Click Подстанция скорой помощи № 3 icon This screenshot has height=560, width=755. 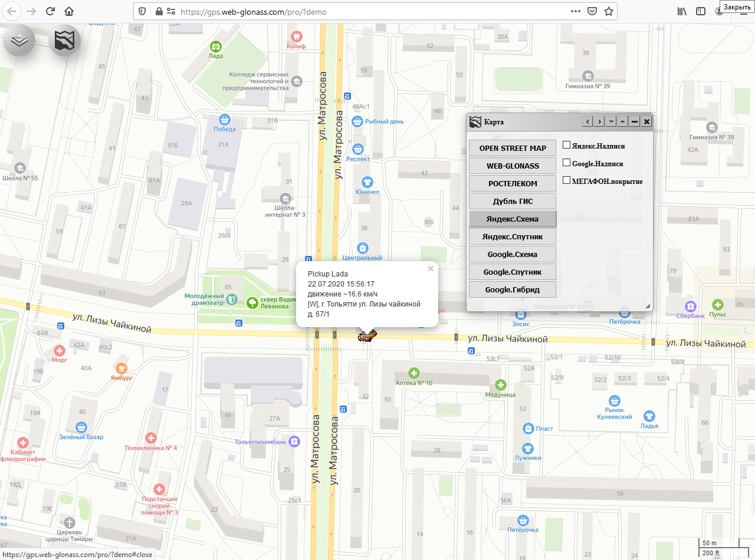click(x=159, y=489)
